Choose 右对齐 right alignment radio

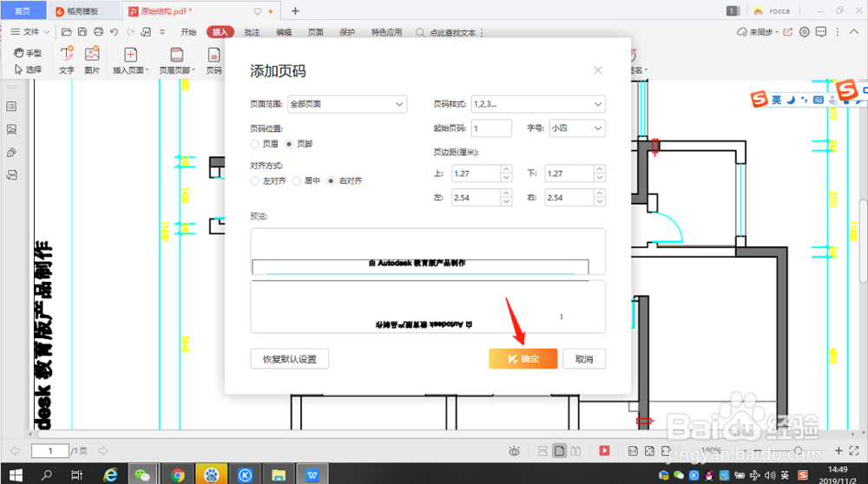coord(331,181)
